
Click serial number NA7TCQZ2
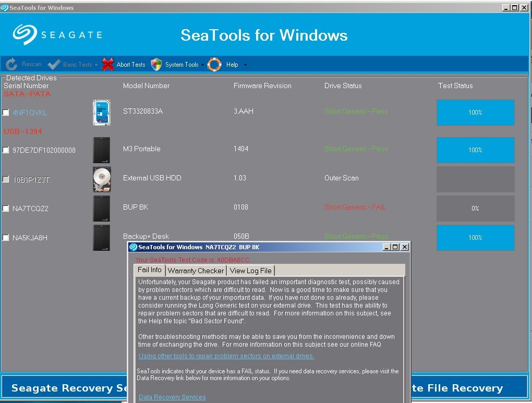pyautogui.click(x=30, y=209)
